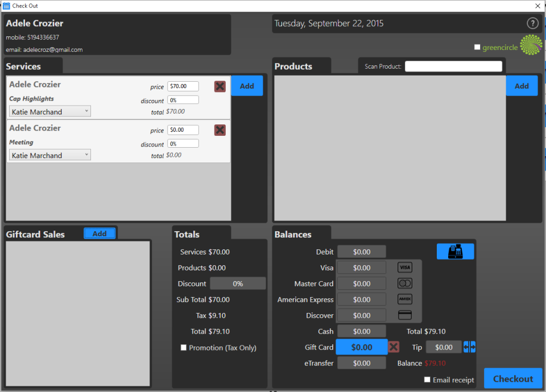Click the Scan Product input field
The height and width of the screenshot is (392, 546).
[453, 66]
